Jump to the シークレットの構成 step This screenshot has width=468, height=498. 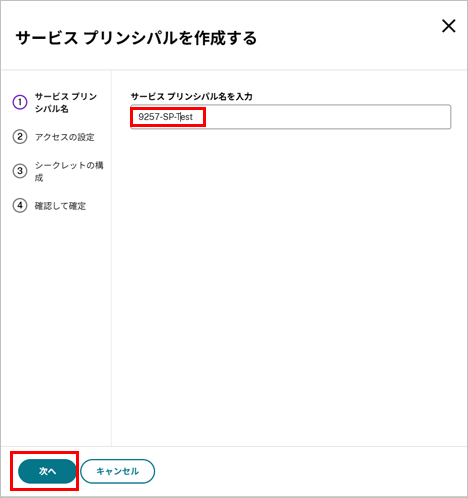(x=69, y=171)
